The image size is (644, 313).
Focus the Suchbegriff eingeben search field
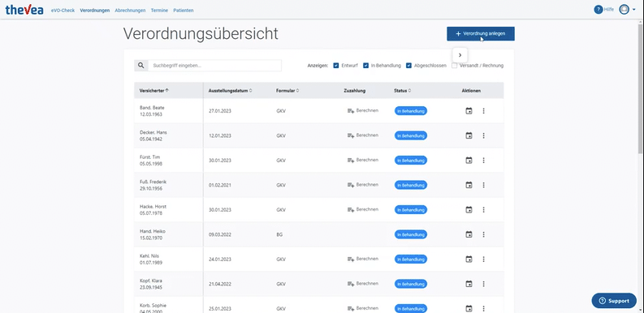[x=215, y=65]
